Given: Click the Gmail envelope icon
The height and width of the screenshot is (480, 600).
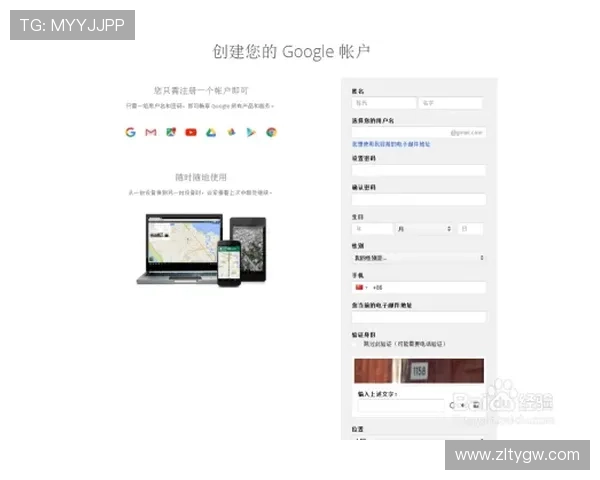Looking at the screenshot, I should (x=151, y=132).
